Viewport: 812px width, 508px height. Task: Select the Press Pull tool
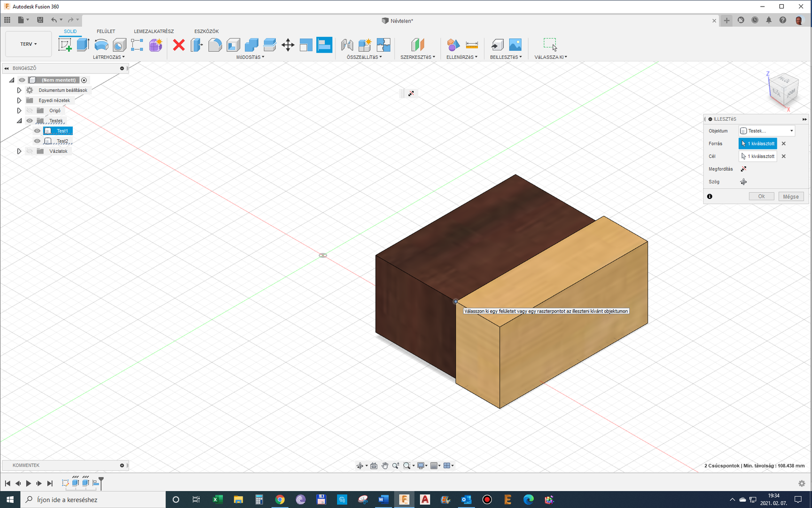click(x=197, y=45)
